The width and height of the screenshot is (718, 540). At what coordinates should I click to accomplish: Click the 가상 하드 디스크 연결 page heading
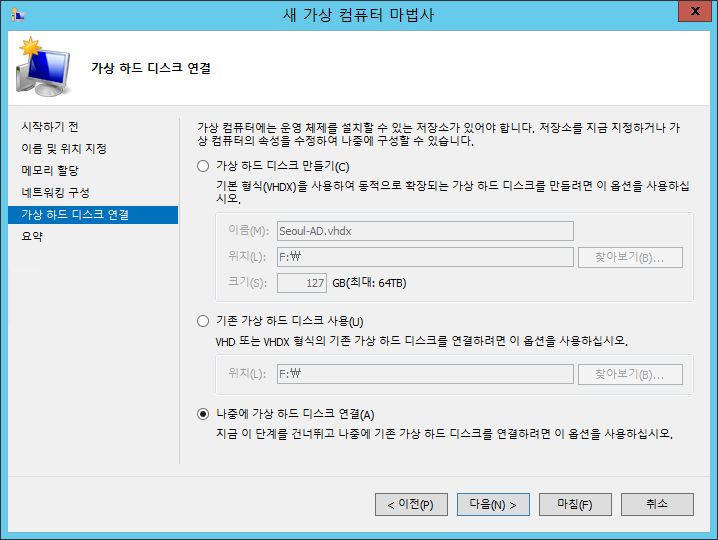tap(151, 68)
